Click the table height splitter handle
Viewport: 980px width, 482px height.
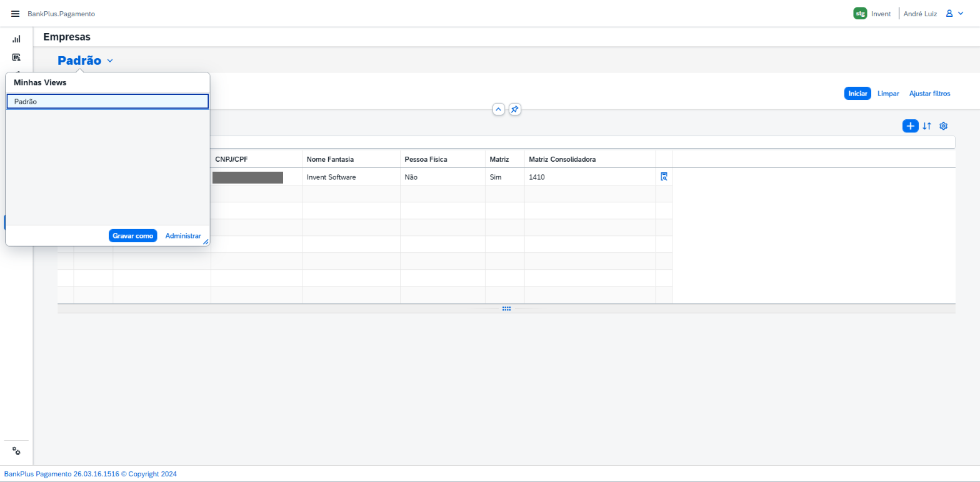[x=506, y=308]
